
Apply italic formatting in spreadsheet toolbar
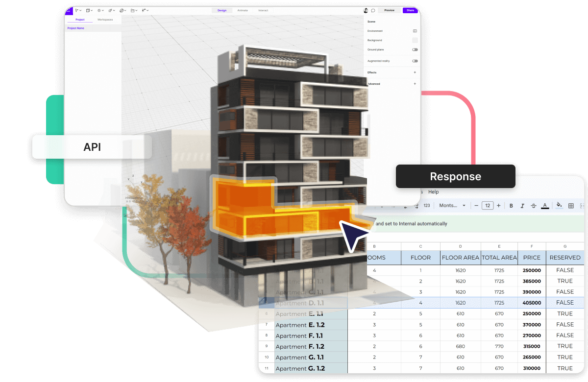522,206
